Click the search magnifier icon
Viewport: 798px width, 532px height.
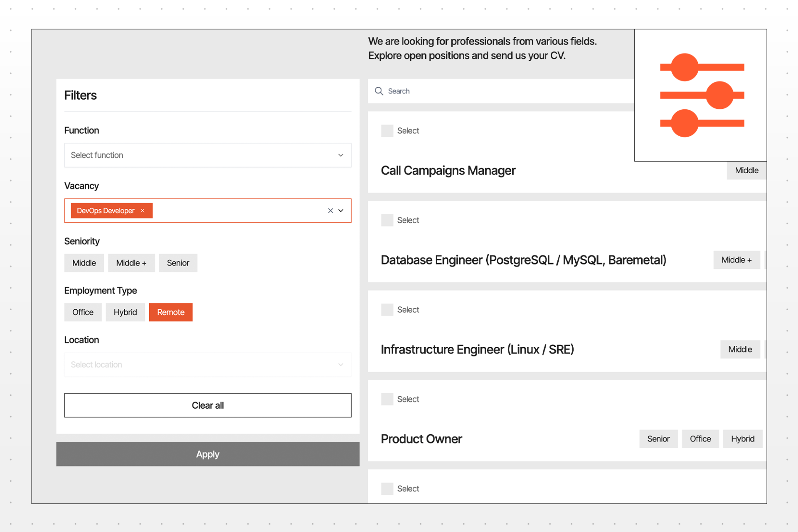coord(379,91)
